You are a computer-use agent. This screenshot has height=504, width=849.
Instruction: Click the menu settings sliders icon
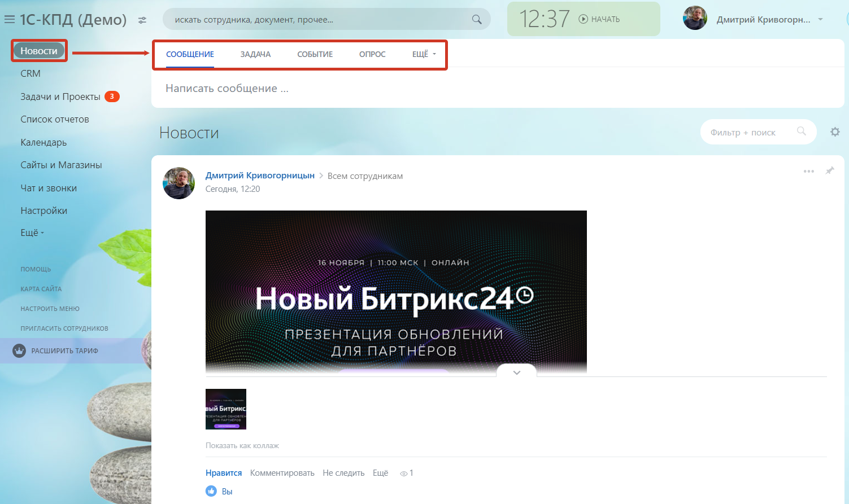(x=142, y=20)
